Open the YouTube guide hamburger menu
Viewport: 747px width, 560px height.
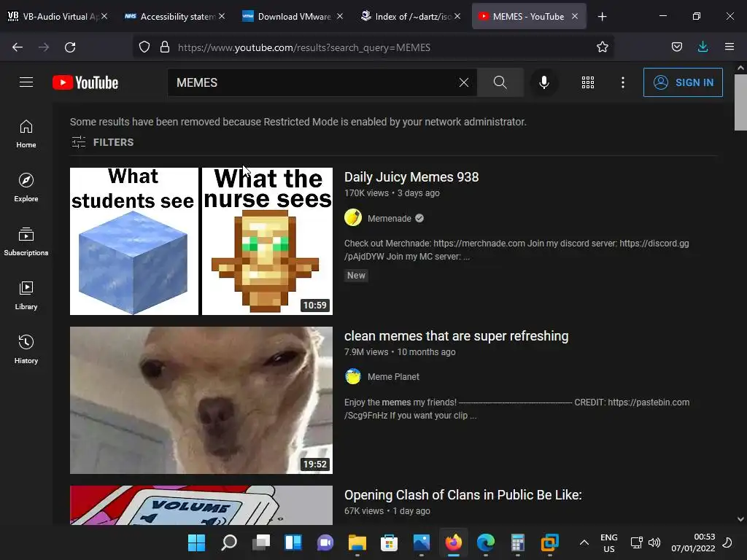pyautogui.click(x=26, y=82)
